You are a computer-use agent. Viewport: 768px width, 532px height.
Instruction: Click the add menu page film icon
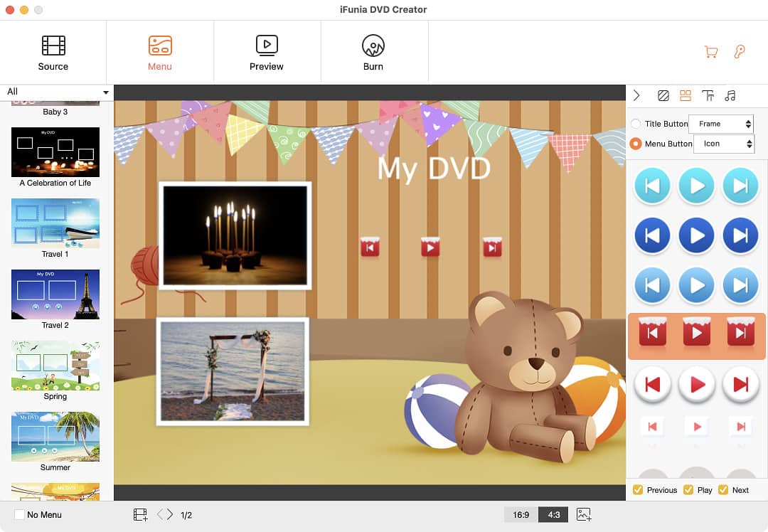[140, 514]
